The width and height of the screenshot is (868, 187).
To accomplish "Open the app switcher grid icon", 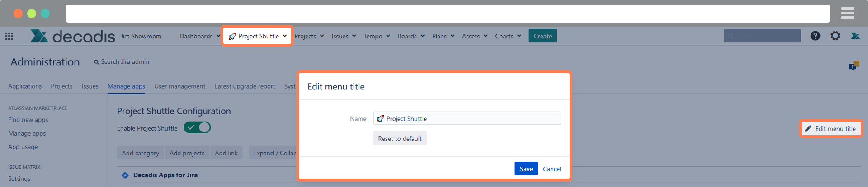I will [x=9, y=36].
